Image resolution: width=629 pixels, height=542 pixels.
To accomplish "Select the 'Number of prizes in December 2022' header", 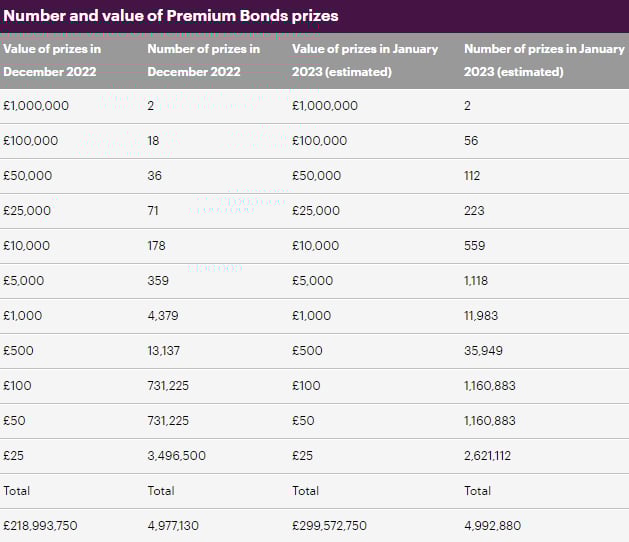I will (x=204, y=60).
